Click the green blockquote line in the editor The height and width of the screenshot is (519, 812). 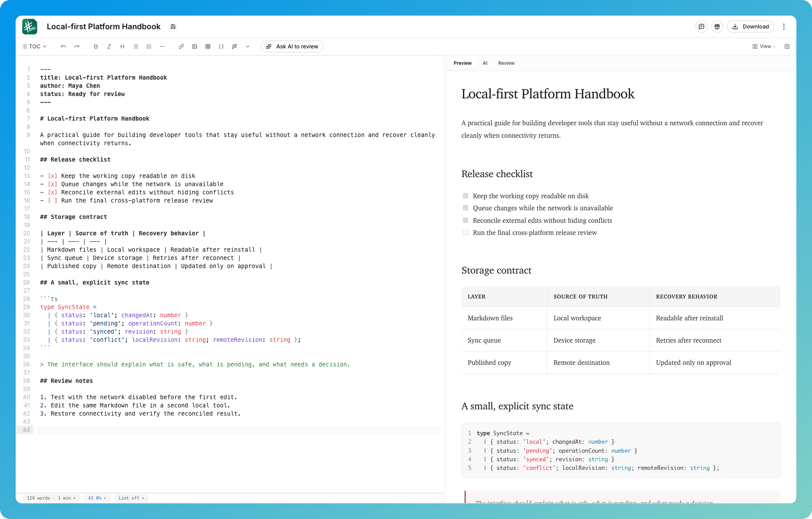point(195,364)
